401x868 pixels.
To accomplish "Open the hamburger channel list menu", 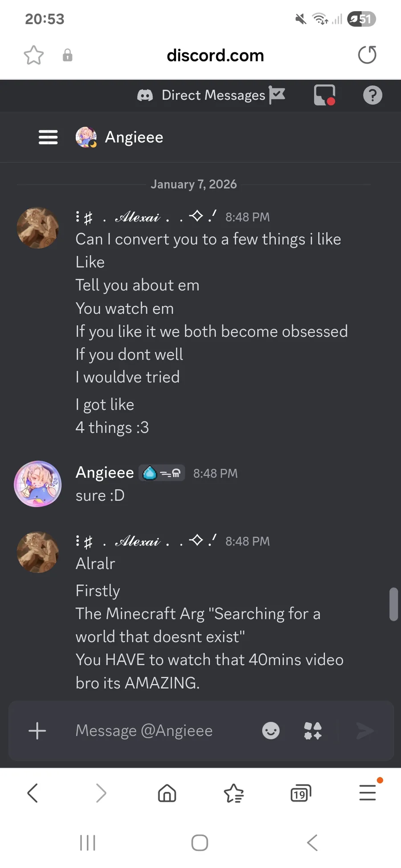I will pyautogui.click(x=48, y=137).
